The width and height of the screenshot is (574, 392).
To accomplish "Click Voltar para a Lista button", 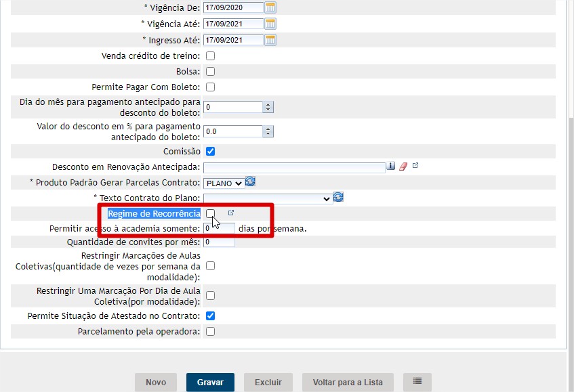I will pyautogui.click(x=348, y=383).
